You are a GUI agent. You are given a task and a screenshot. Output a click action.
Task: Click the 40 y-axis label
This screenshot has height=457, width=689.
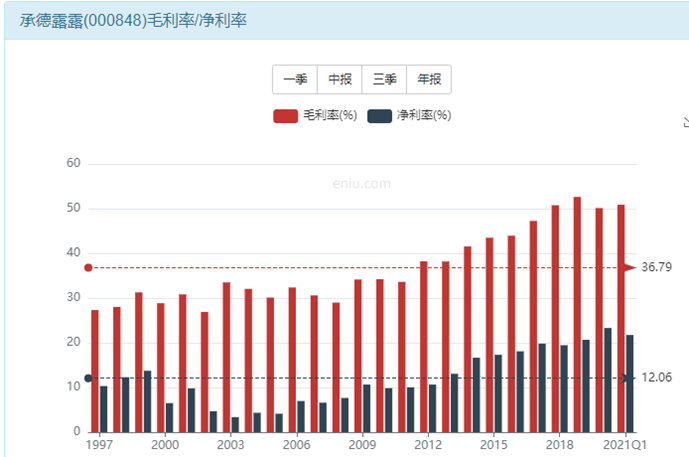73,253
